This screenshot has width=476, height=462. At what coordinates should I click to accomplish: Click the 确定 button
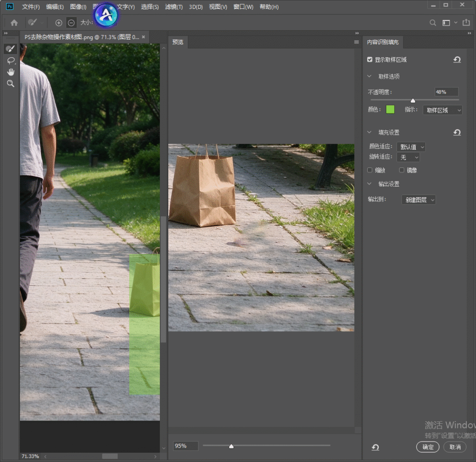(x=428, y=447)
